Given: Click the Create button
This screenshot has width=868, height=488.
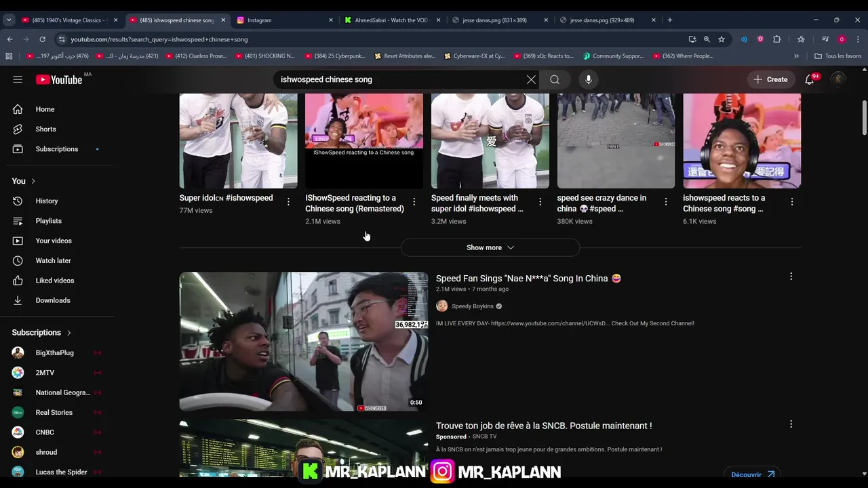Looking at the screenshot, I should click(x=770, y=79).
